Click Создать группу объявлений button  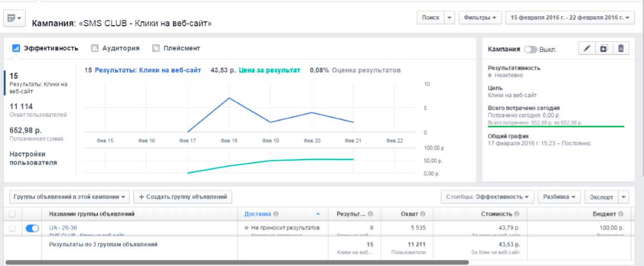[x=183, y=197]
